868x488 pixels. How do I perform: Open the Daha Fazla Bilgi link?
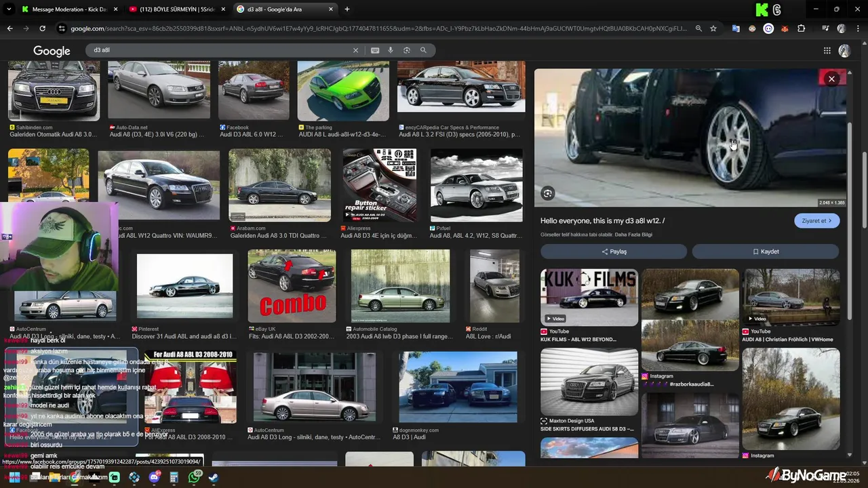coord(633,235)
